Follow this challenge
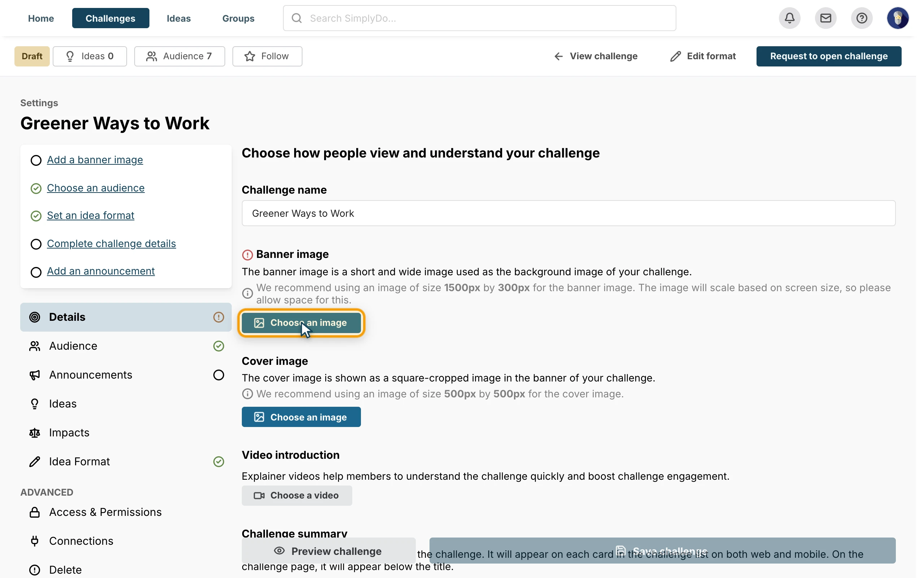 pyautogui.click(x=267, y=56)
